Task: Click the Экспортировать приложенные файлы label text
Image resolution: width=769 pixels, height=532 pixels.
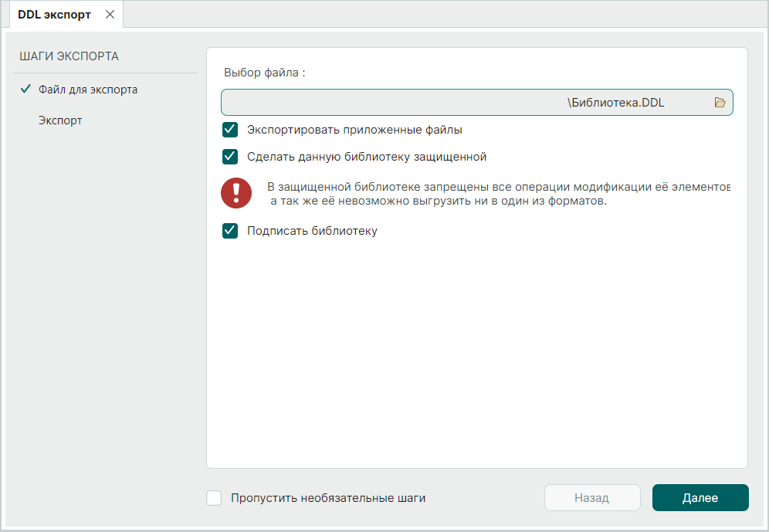Action: pos(354,130)
